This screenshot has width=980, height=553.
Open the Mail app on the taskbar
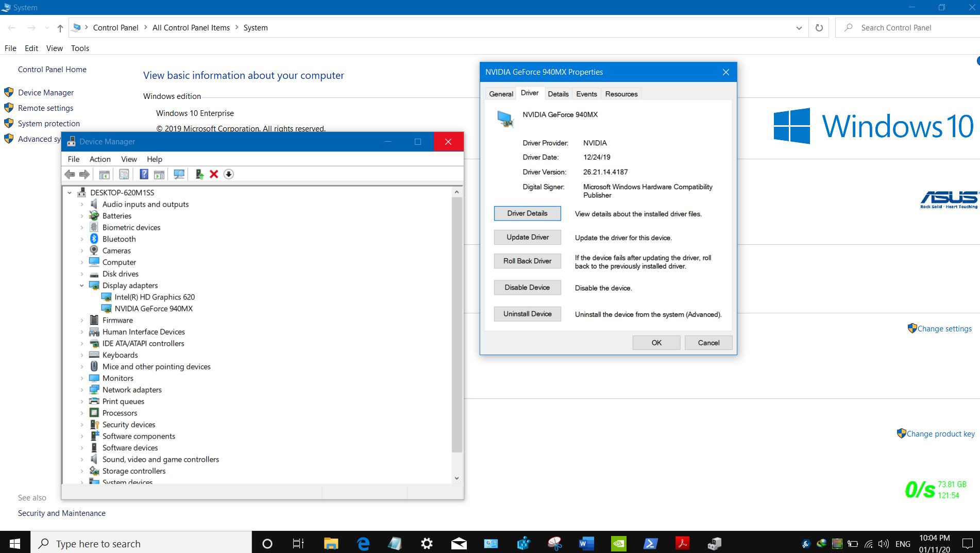459,543
